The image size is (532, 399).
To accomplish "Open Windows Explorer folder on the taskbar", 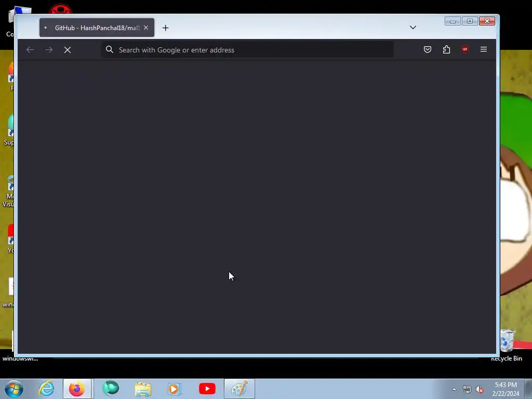I will click(x=143, y=389).
